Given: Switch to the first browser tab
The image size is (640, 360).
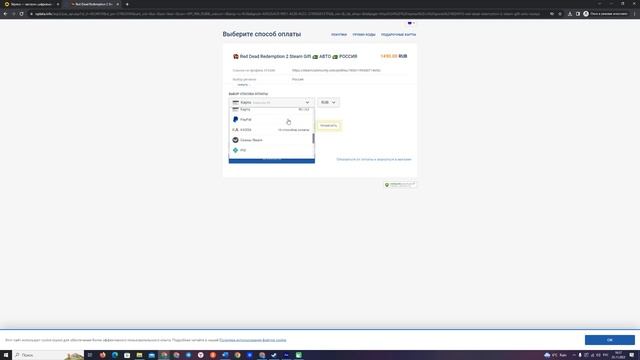Looking at the screenshot, I should pyautogui.click(x=31, y=4).
